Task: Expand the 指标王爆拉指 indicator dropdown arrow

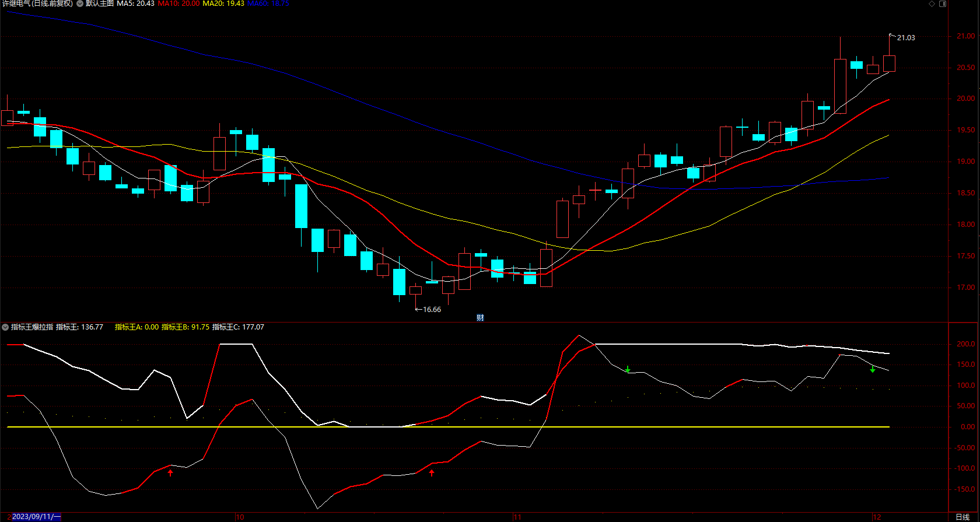Action: point(5,327)
